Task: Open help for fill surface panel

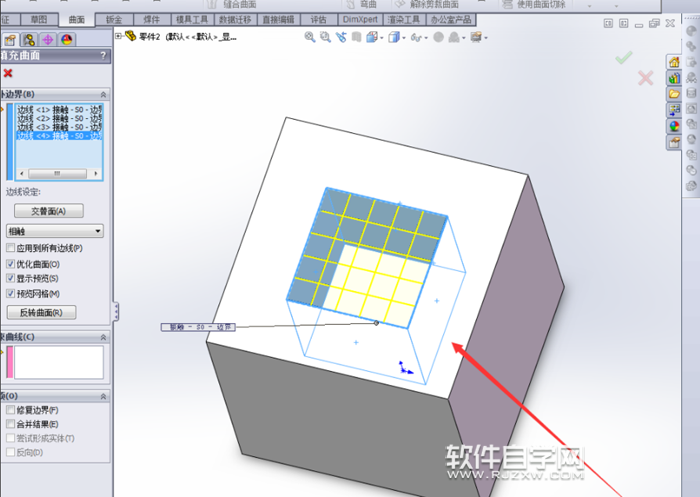Action: (103, 55)
